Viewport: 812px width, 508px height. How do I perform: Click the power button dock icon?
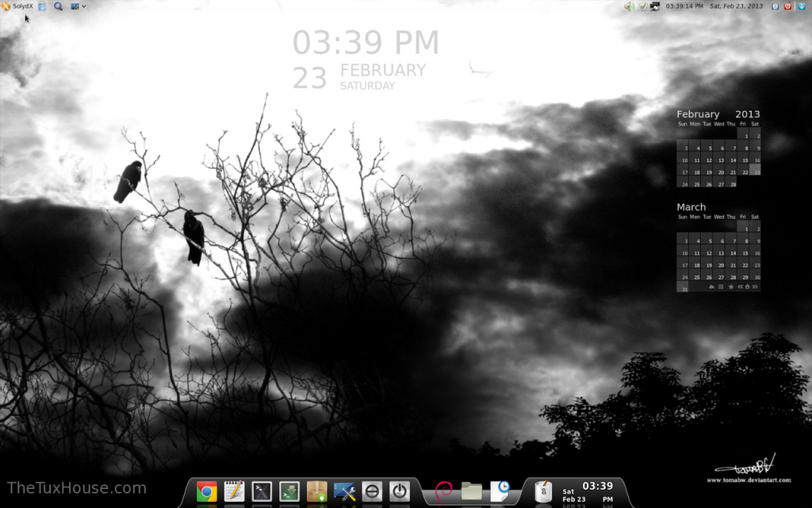[400, 491]
